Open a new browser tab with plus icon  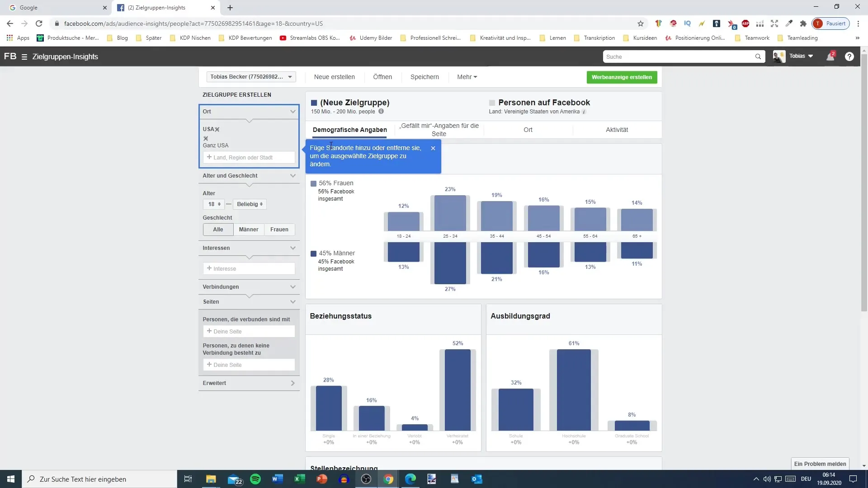pos(230,8)
